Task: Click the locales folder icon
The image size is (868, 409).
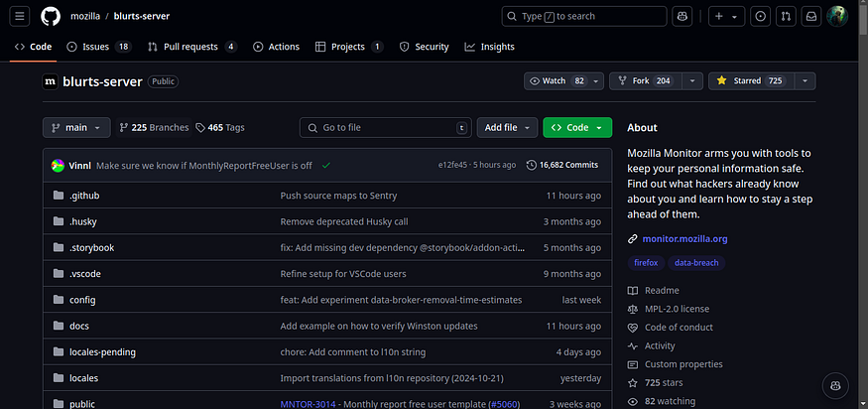Action: [x=59, y=378]
